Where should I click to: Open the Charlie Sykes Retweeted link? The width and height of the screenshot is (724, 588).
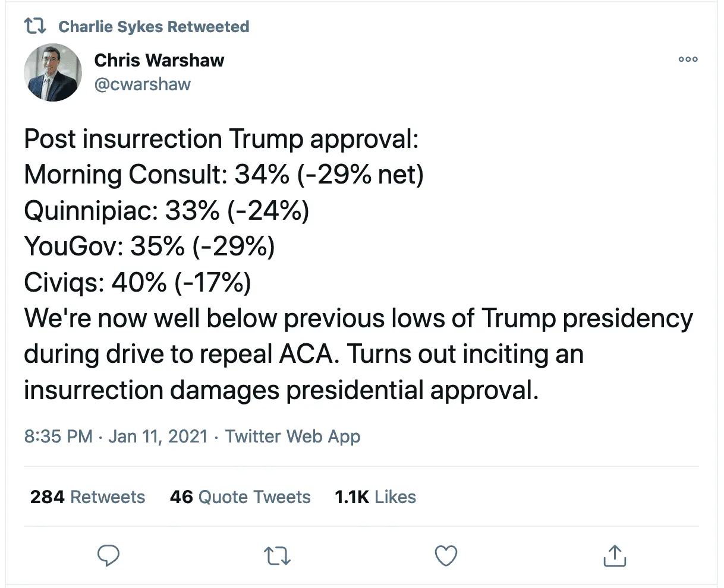153,27
